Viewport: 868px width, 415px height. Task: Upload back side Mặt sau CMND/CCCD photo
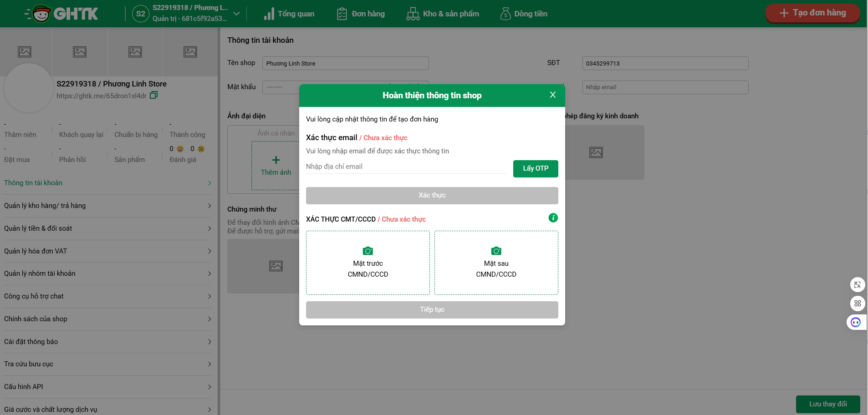tap(496, 263)
